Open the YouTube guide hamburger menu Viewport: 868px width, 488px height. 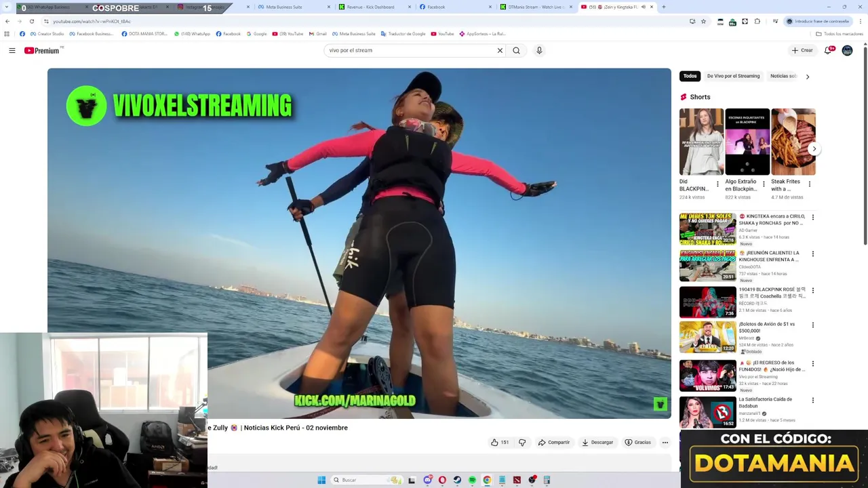coord(12,50)
